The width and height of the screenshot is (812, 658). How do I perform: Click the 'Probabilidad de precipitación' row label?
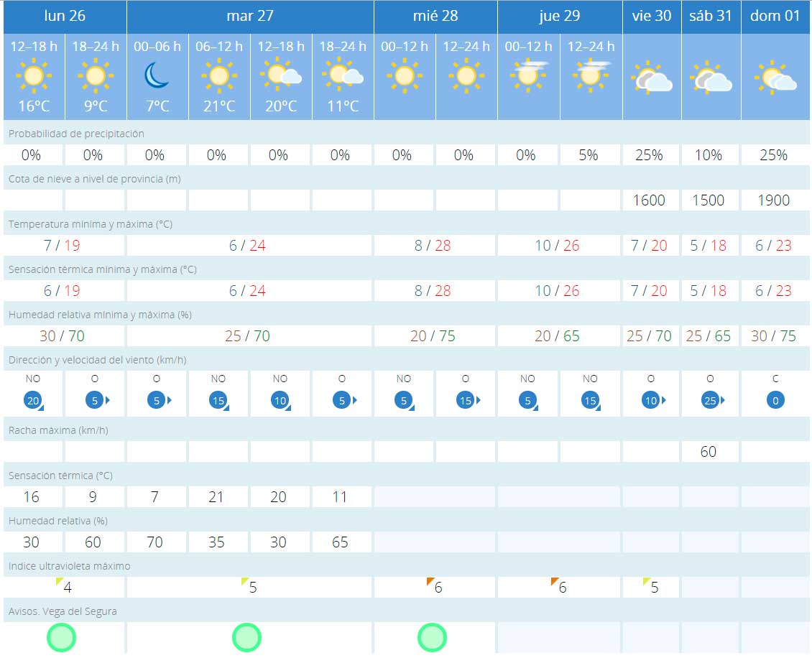76,134
